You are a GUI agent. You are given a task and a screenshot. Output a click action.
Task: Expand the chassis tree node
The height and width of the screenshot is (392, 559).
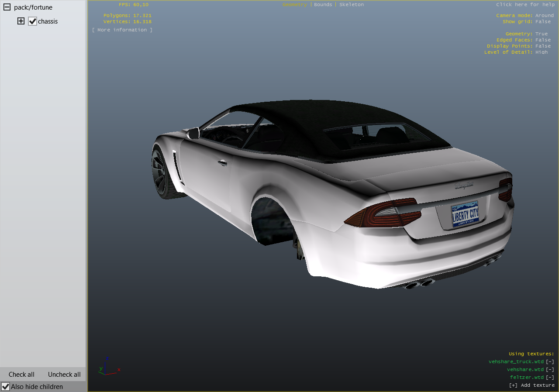21,21
